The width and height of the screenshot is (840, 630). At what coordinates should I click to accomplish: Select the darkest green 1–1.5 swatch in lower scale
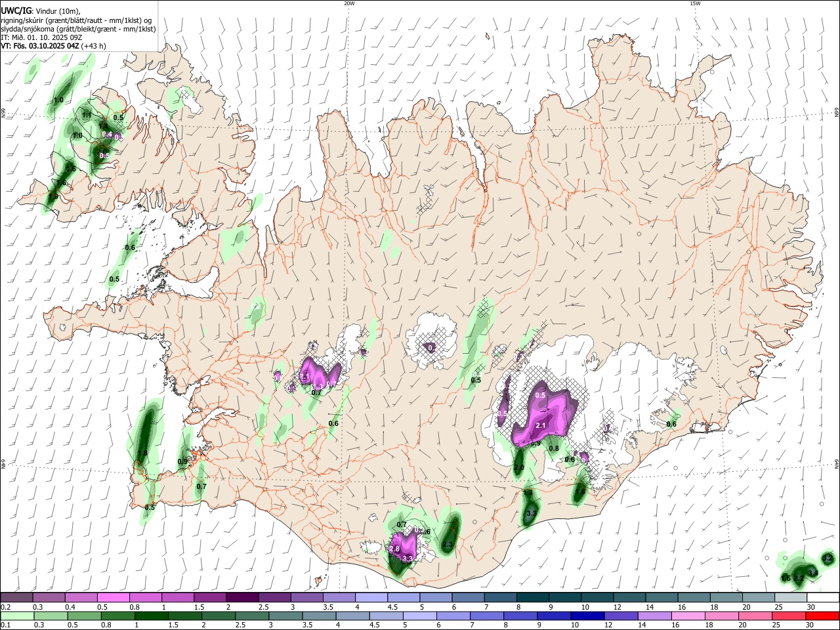151,616
